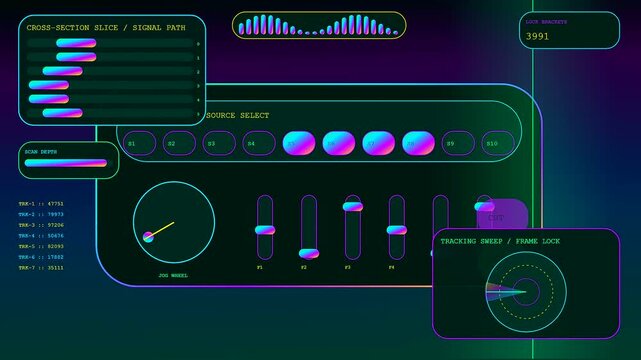Select source S3
Image resolution: width=641 pixels, height=360 pixels.
click(x=219, y=143)
